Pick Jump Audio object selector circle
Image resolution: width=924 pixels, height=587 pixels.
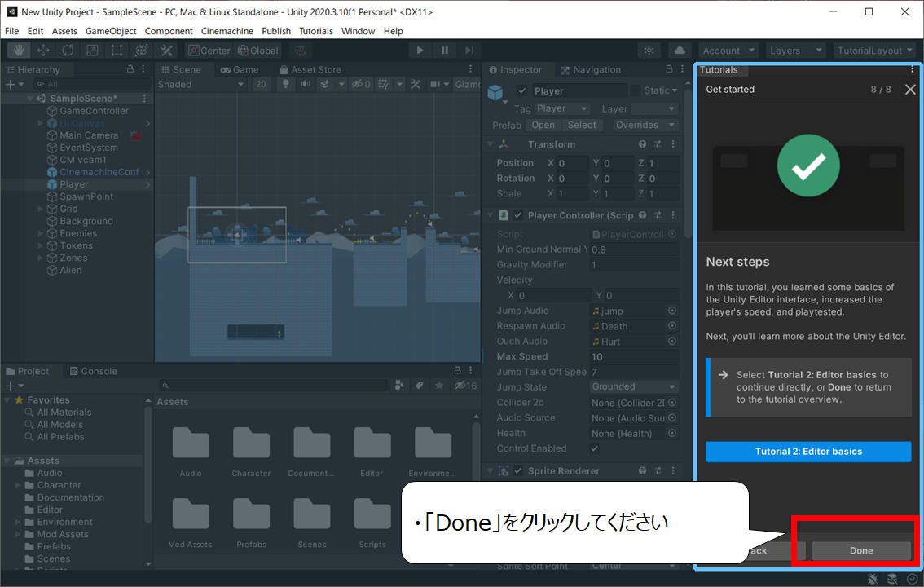click(671, 311)
